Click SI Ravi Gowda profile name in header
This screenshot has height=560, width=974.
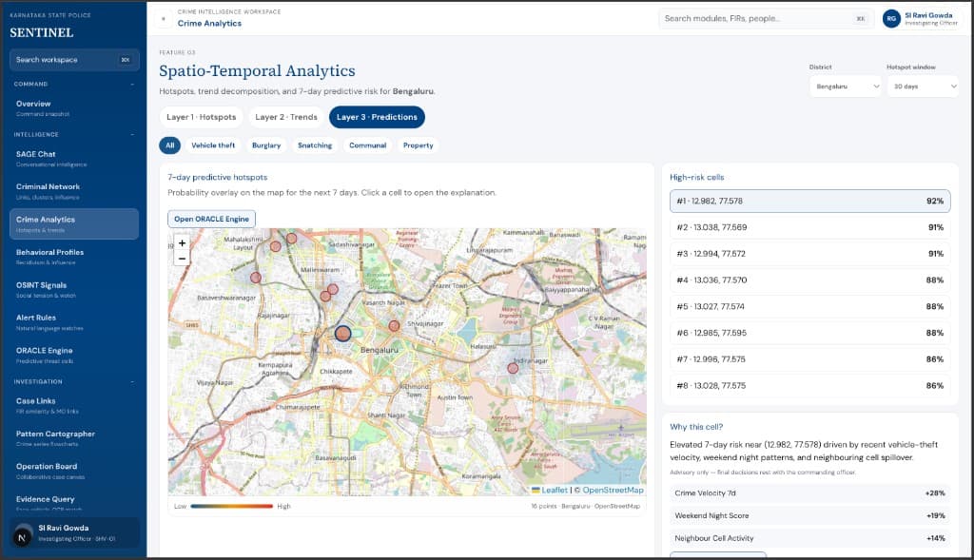pyautogui.click(x=928, y=15)
